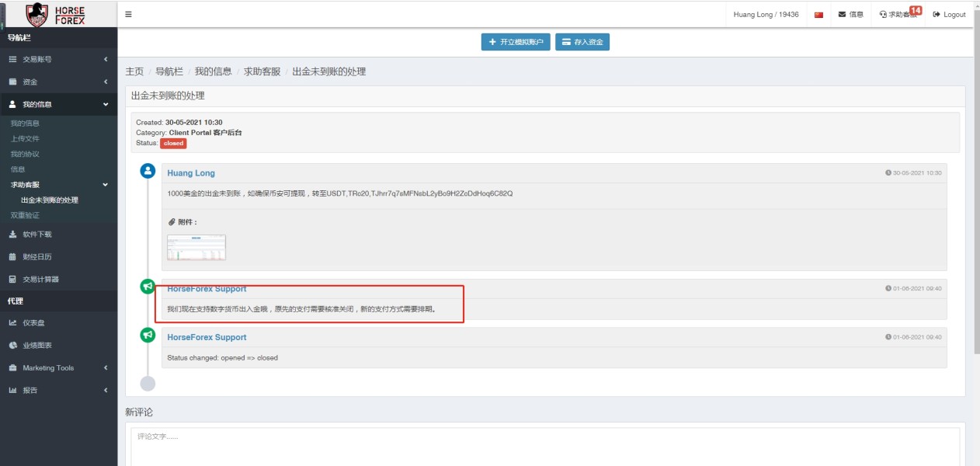Click the red 14 notification badge
This screenshot has height=466, width=980.
tap(916, 10)
